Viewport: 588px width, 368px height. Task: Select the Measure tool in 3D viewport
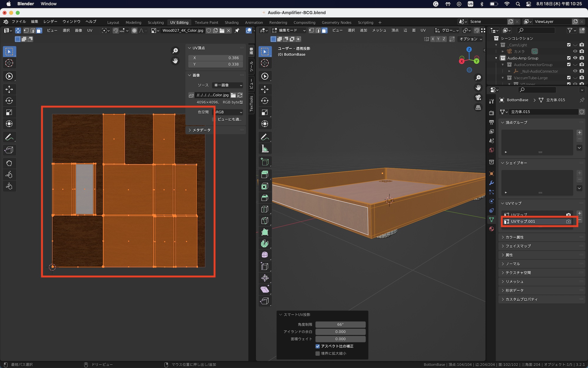tap(265, 149)
